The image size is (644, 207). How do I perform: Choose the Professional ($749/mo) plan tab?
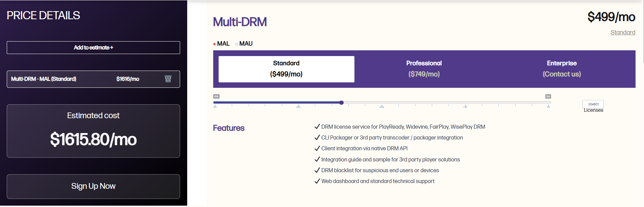pyautogui.click(x=424, y=69)
